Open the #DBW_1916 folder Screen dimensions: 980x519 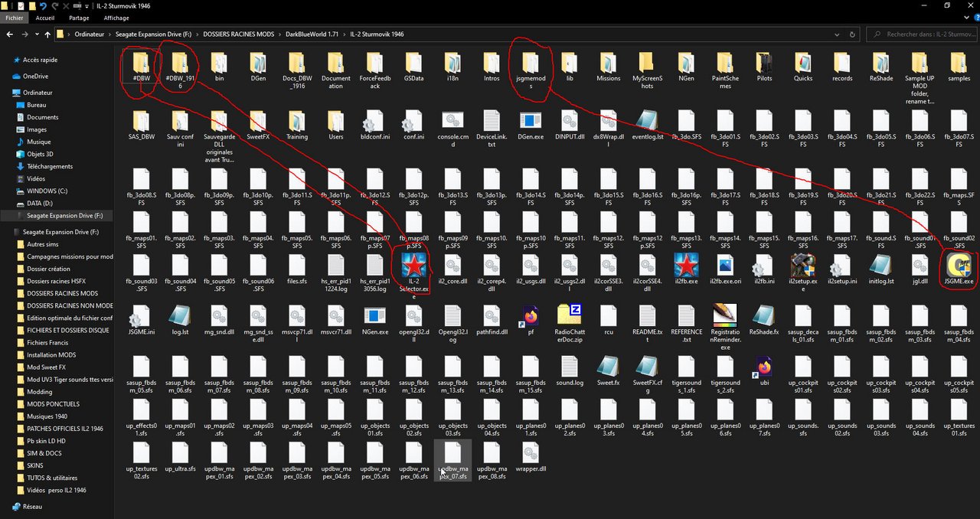pyautogui.click(x=180, y=70)
